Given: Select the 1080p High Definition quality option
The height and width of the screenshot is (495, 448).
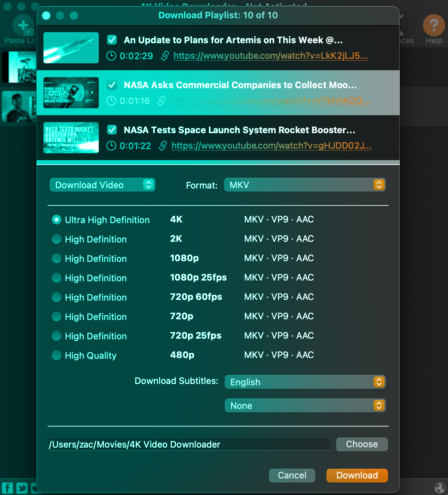Looking at the screenshot, I should click(57, 259).
